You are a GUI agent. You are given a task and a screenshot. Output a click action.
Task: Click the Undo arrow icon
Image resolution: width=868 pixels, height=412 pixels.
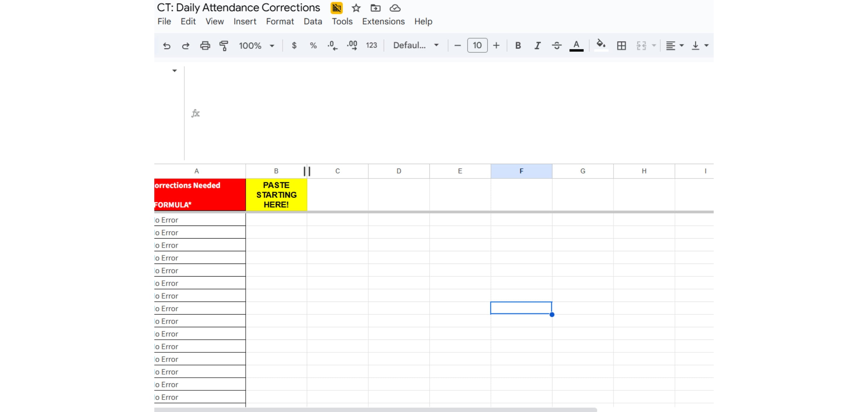point(166,46)
